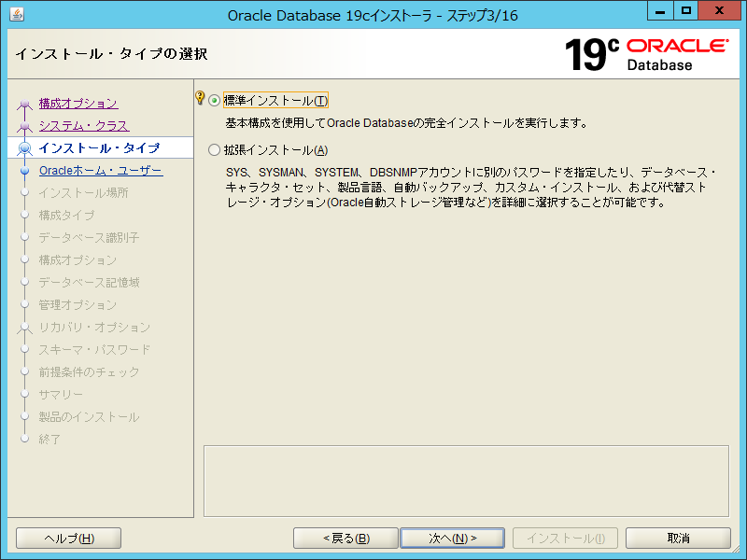Click the empty message area at bottom
This screenshot has width=747, height=560.
466,481
